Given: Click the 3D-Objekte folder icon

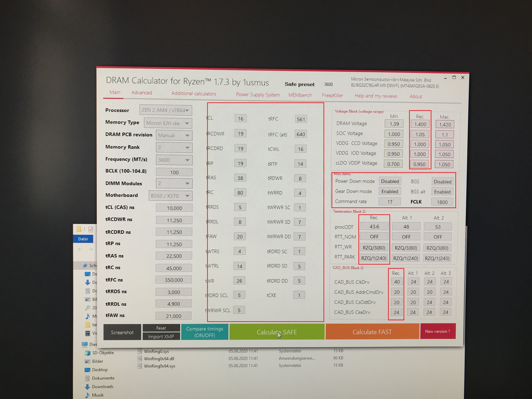Looking at the screenshot, I should [x=87, y=353].
